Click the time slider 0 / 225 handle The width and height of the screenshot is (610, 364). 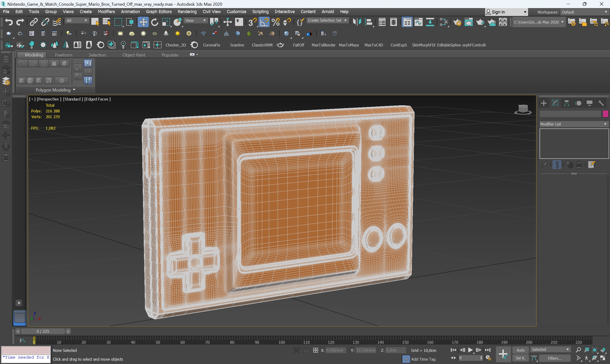[43, 331]
